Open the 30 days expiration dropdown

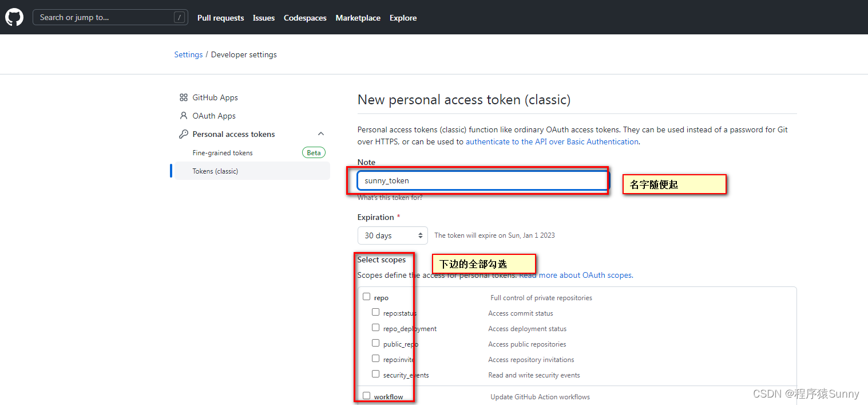pyautogui.click(x=393, y=235)
